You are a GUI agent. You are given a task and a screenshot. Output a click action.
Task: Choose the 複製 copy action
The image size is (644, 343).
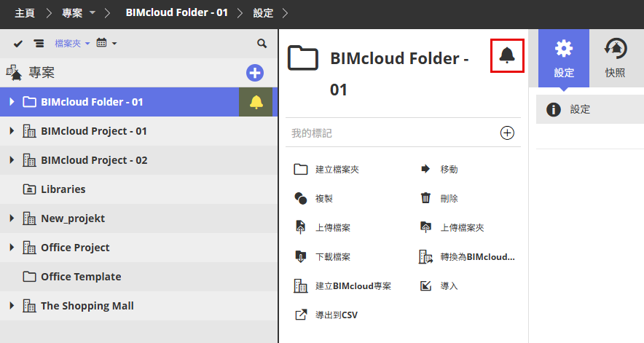pos(313,198)
